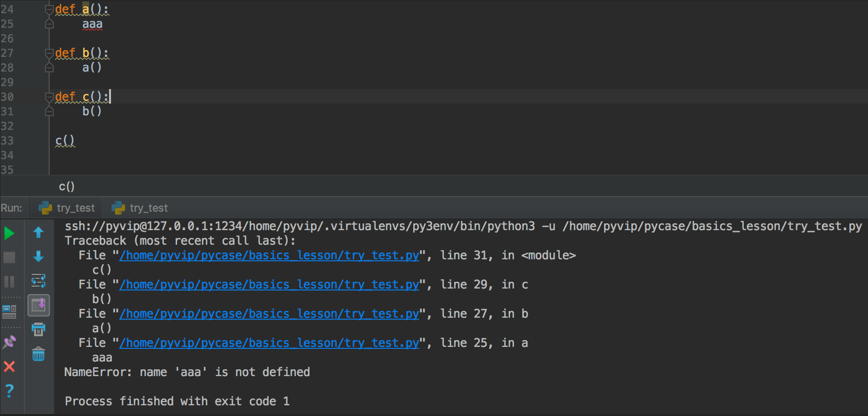The image size is (868, 416).
Task: Click fold end marker next to aaa line
Action: pos(49,24)
